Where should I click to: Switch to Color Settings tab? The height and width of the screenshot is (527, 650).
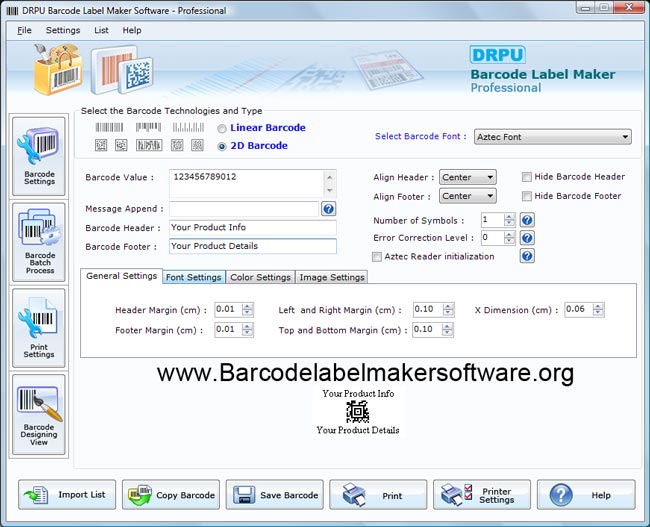(x=260, y=277)
